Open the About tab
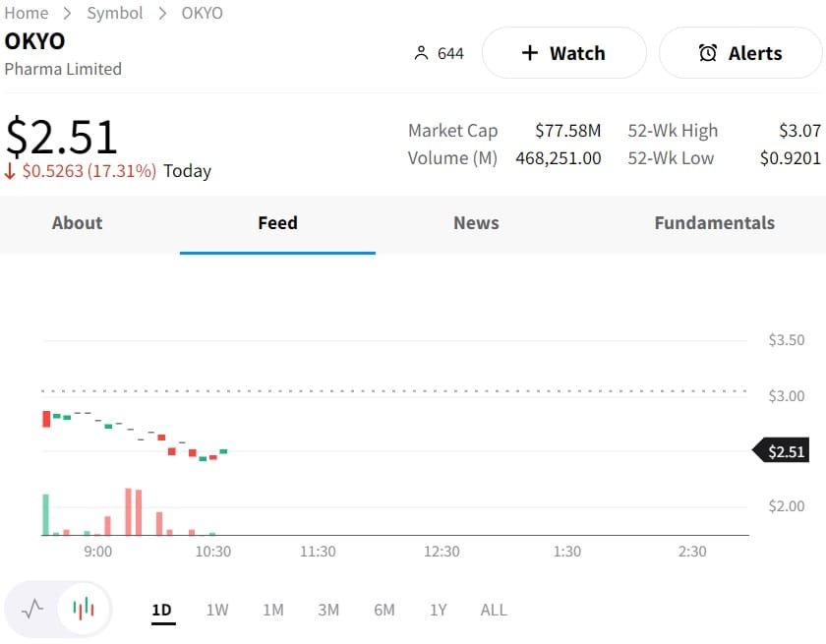The width and height of the screenshot is (826, 644). click(77, 223)
